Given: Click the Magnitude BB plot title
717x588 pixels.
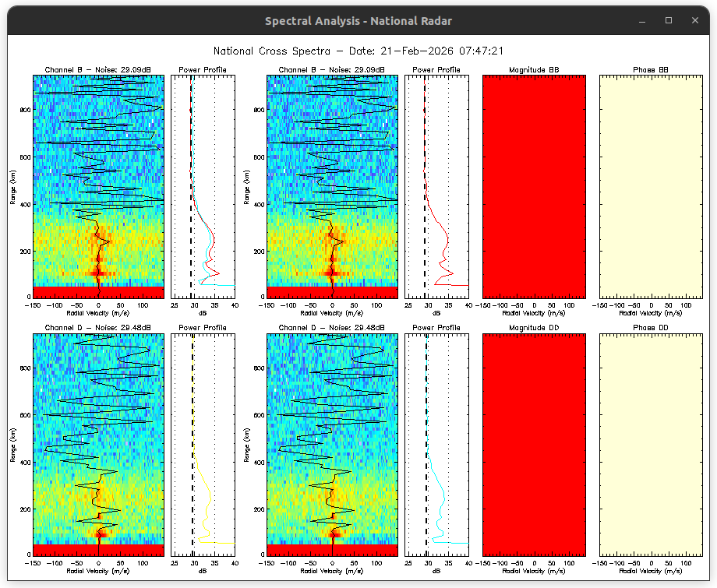Looking at the screenshot, I should [x=534, y=70].
